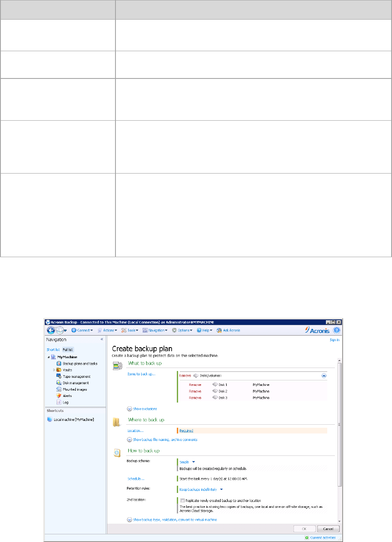Click Ask Acronis in the toolbar
Viewport: 392px width, 542px height.
[x=228, y=330]
